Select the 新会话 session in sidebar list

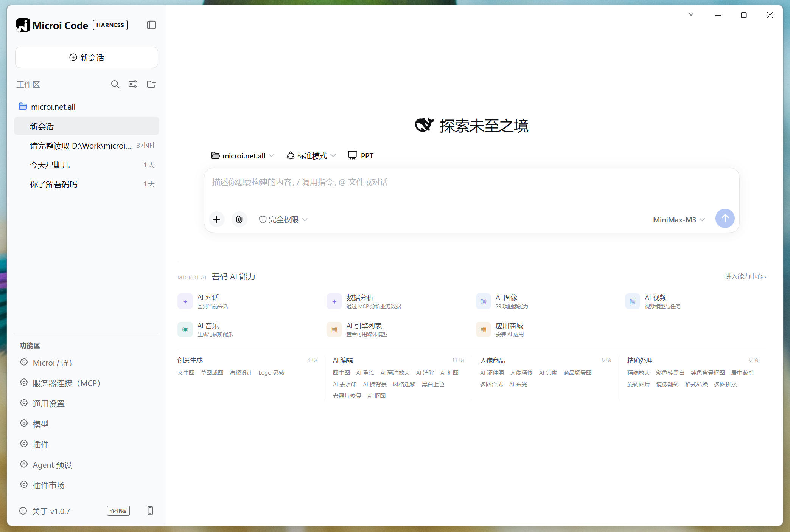87,126
